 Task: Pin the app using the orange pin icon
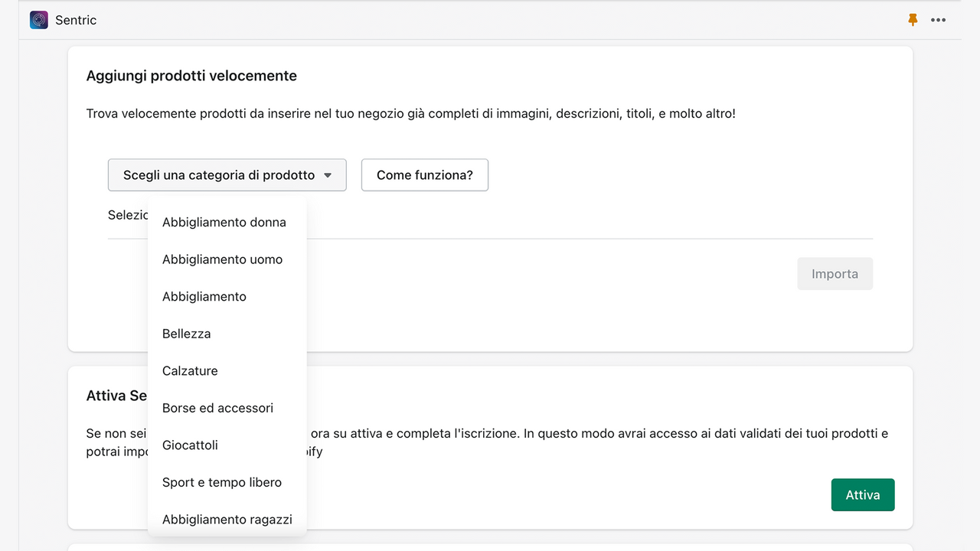coord(913,20)
